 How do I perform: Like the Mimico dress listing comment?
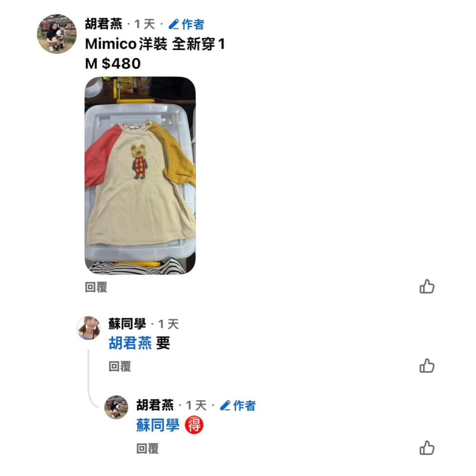coord(427,286)
